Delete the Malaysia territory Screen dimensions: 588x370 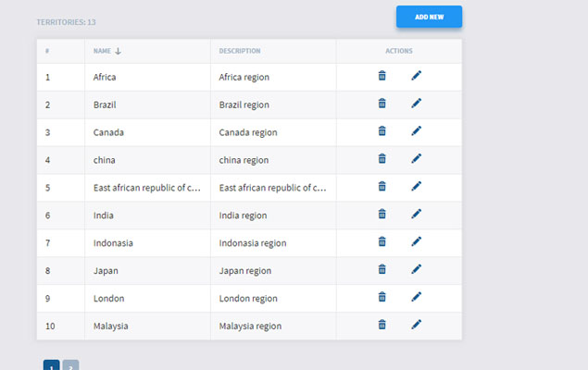[382, 325]
